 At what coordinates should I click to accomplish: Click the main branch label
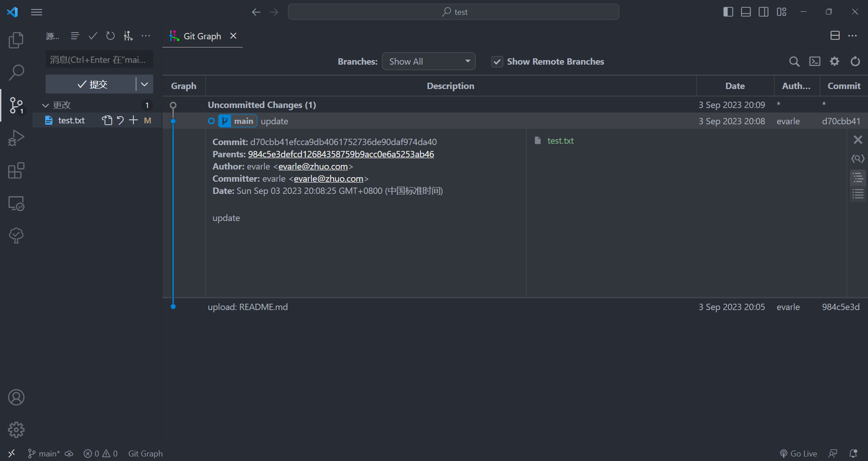click(238, 121)
